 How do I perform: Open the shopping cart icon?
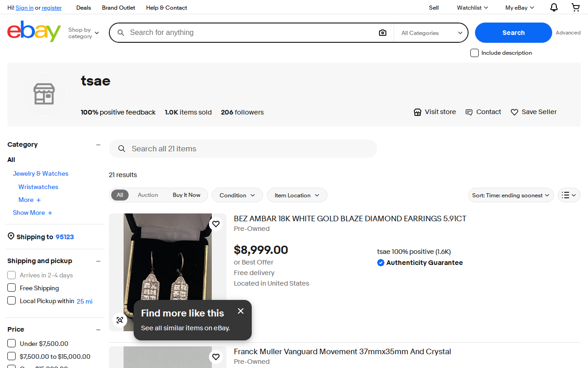coord(576,7)
